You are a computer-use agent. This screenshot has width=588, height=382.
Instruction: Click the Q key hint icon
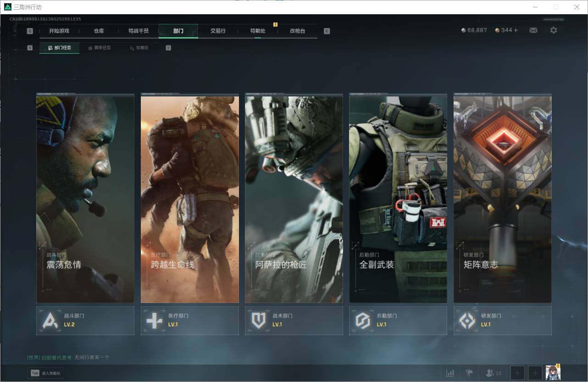pyautogui.click(x=30, y=31)
